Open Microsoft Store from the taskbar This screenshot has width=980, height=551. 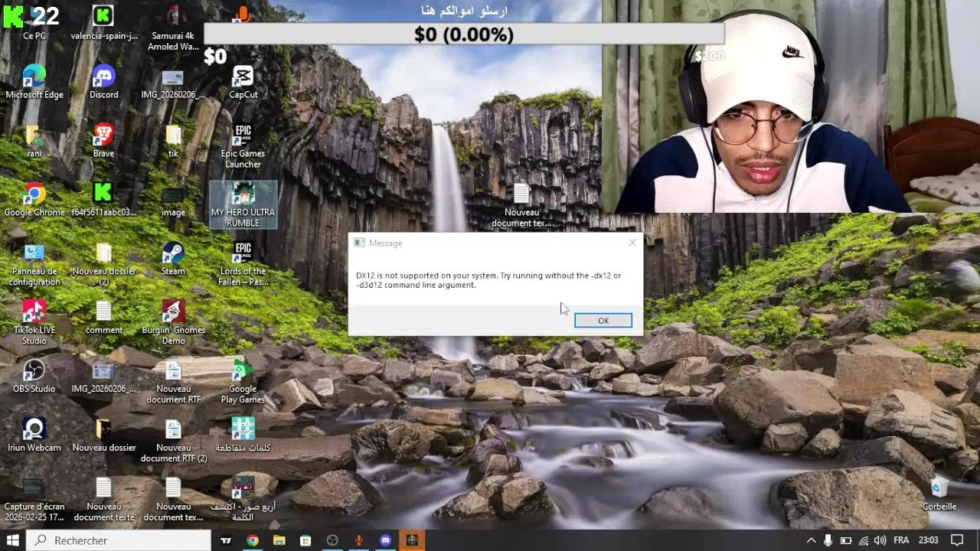click(305, 540)
